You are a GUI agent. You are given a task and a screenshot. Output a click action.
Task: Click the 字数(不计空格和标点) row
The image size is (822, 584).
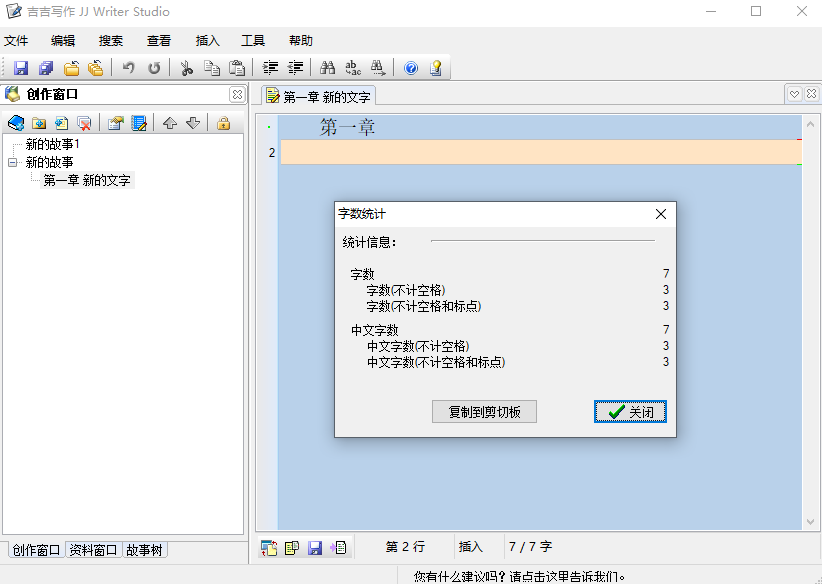(x=518, y=306)
